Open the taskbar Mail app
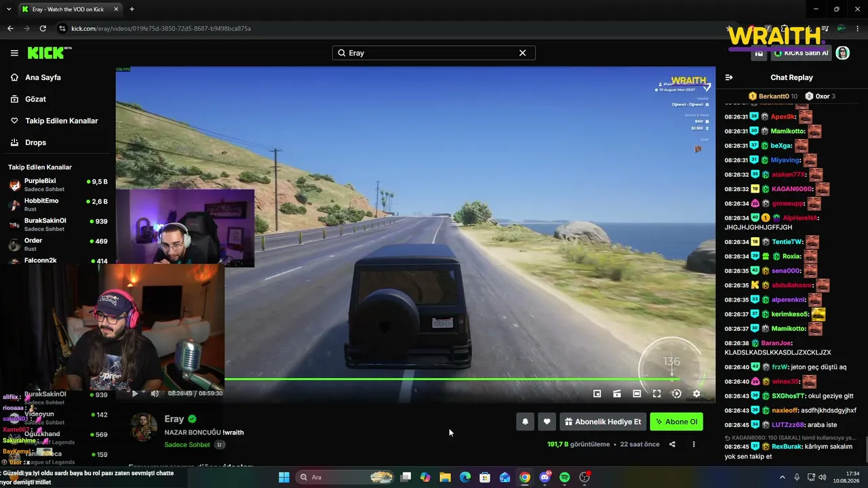This screenshot has width=868, height=488. (505, 477)
